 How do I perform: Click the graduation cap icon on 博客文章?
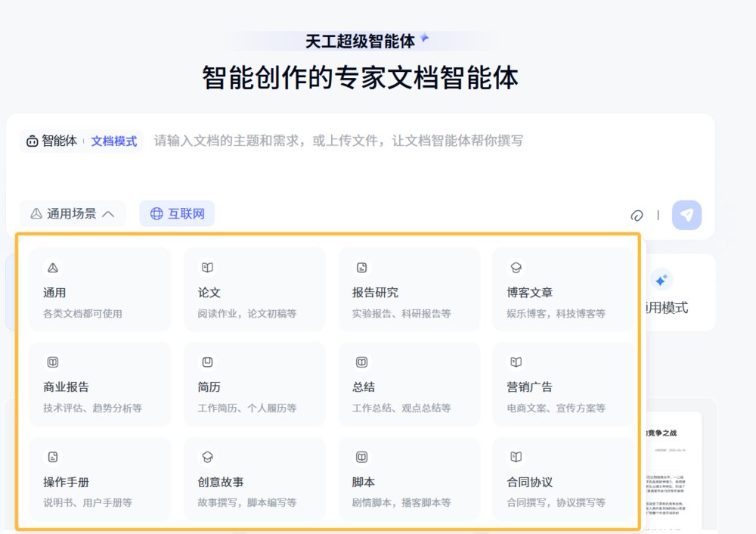point(516,268)
